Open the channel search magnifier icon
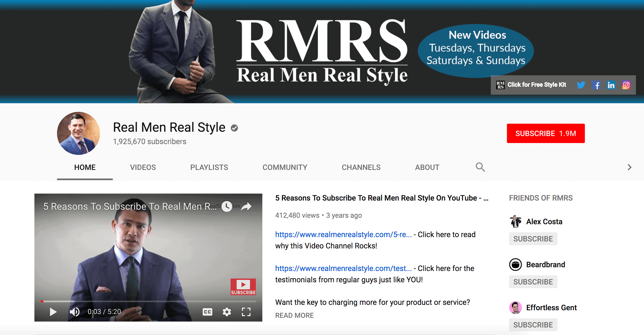Viewport: 644px width, 335px height. tap(480, 167)
